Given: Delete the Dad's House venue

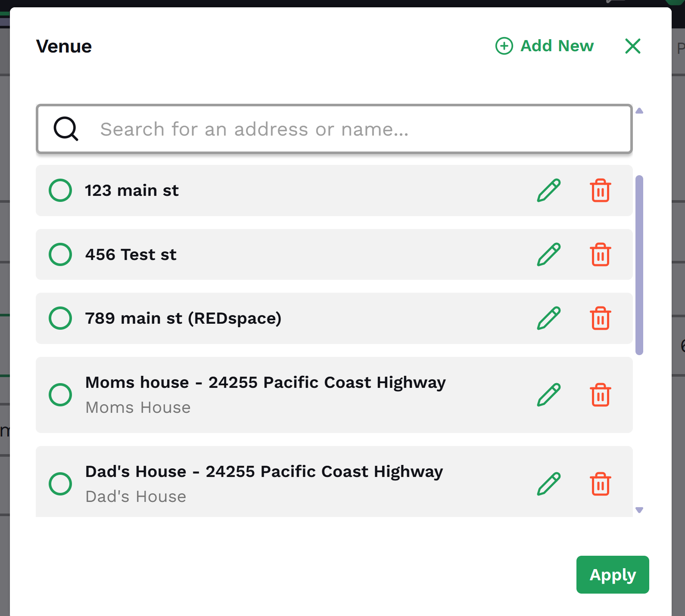Looking at the screenshot, I should [601, 484].
